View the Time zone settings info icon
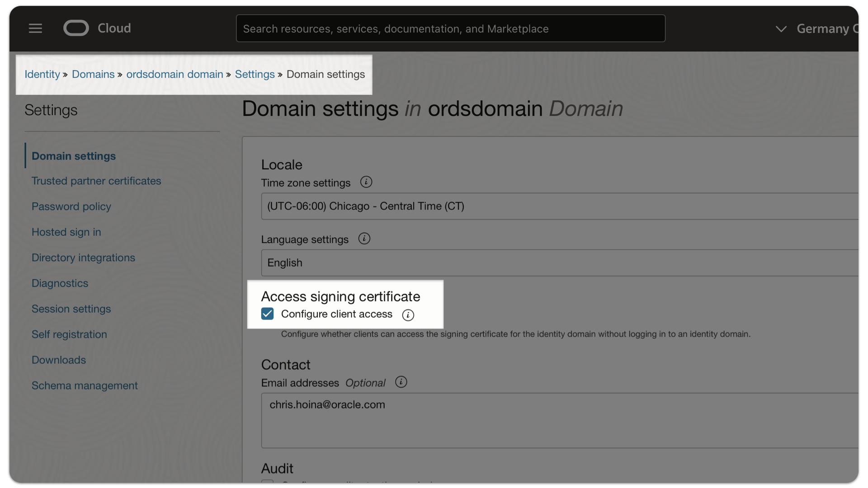Image resolution: width=868 pixels, height=488 pixels. 366,182
